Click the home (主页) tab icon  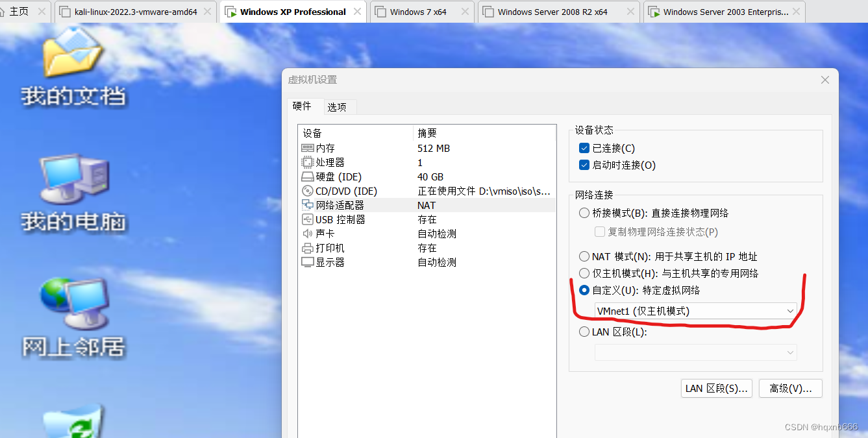click(x=3, y=12)
